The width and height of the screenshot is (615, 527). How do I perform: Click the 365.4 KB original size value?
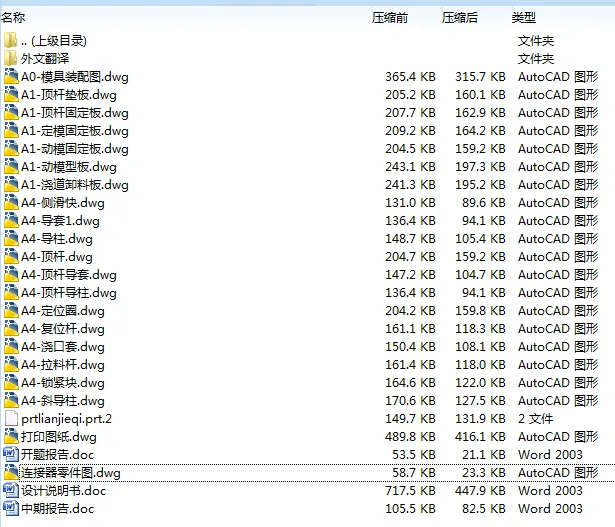point(410,77)
